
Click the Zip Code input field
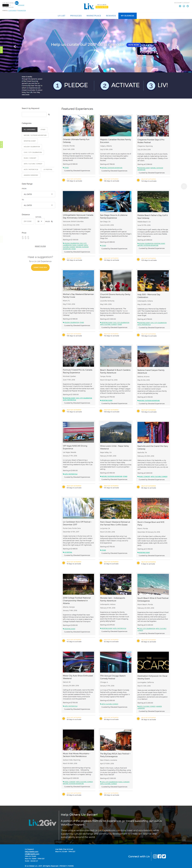pos(28,221)
